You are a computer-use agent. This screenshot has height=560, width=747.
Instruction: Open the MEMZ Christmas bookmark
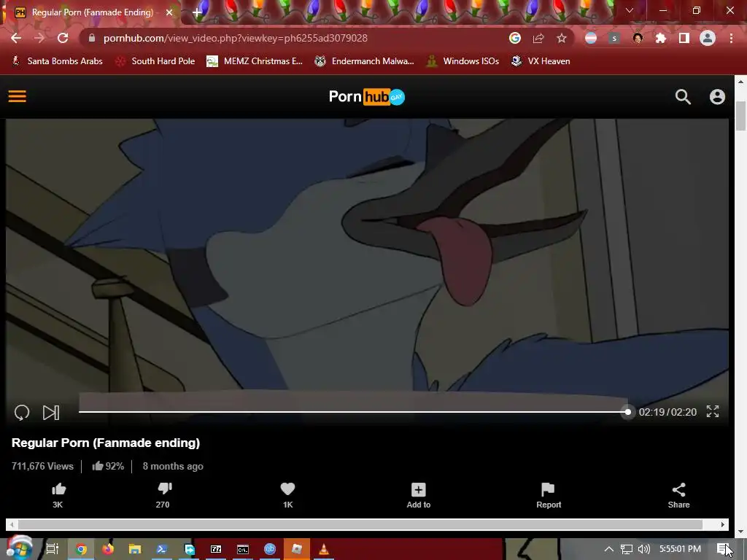[255, 61]
